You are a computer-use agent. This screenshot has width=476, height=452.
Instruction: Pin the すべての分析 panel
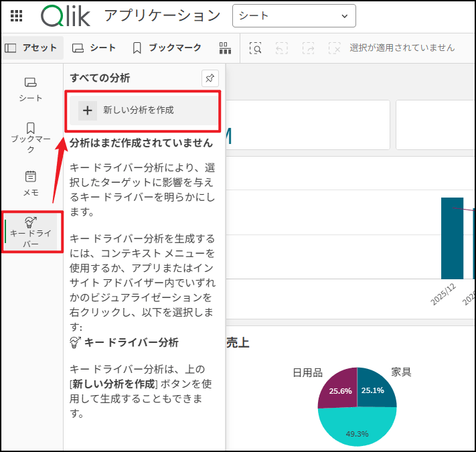pyautogui.click(x=210, y=78)
